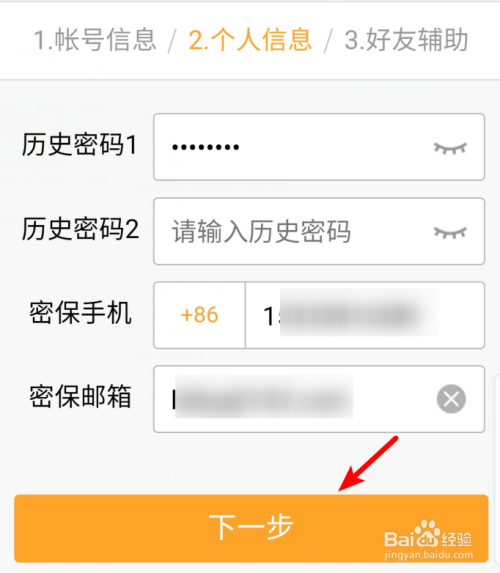Toggle eye icon for 历史密码2
500x573 pixels.
pyautogui.click(x=450, y=232)
